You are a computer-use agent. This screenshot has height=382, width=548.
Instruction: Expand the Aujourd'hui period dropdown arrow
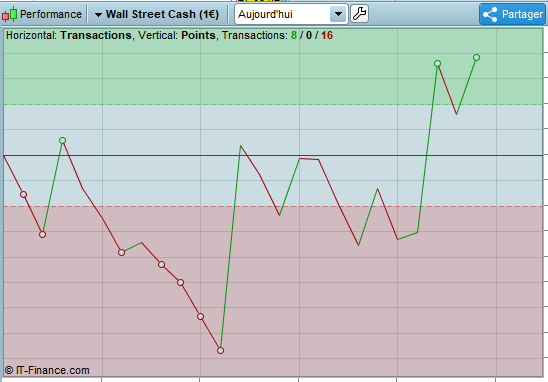click(x=338, y=14)
